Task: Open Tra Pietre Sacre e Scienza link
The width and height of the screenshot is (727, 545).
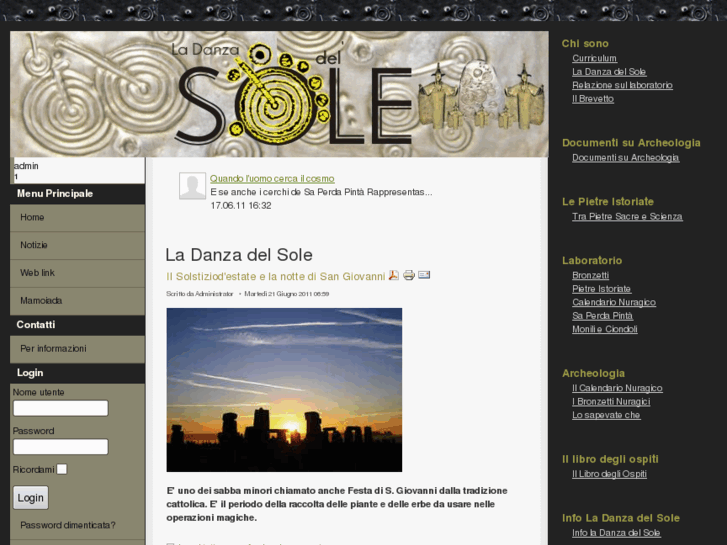Action: coord(627,217)
